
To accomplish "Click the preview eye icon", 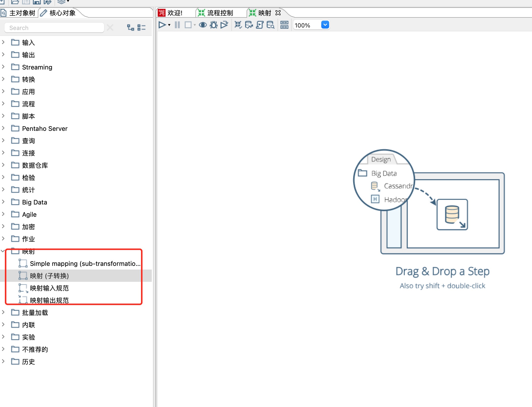I will click(x=203, y=25).
